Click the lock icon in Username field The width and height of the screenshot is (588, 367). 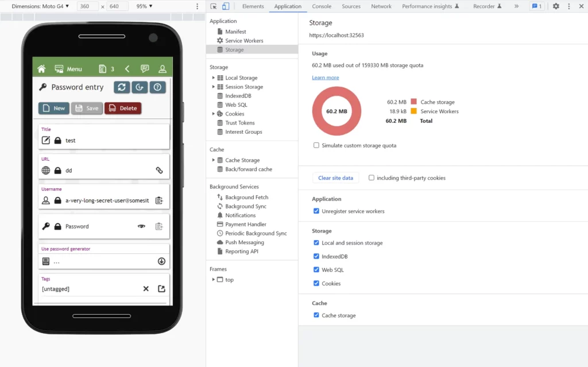tap(58, 200)
